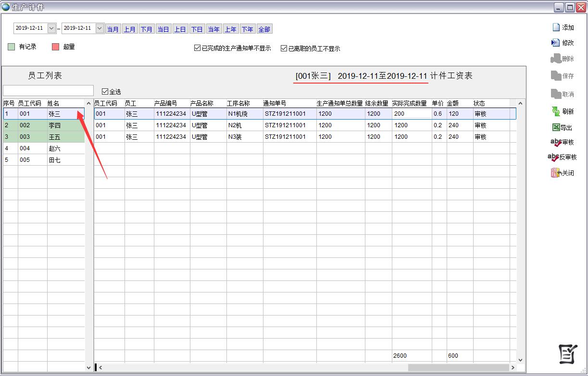Click the 工序名称 column header
Screen dimensions: 588x376
tap(238, 103)
